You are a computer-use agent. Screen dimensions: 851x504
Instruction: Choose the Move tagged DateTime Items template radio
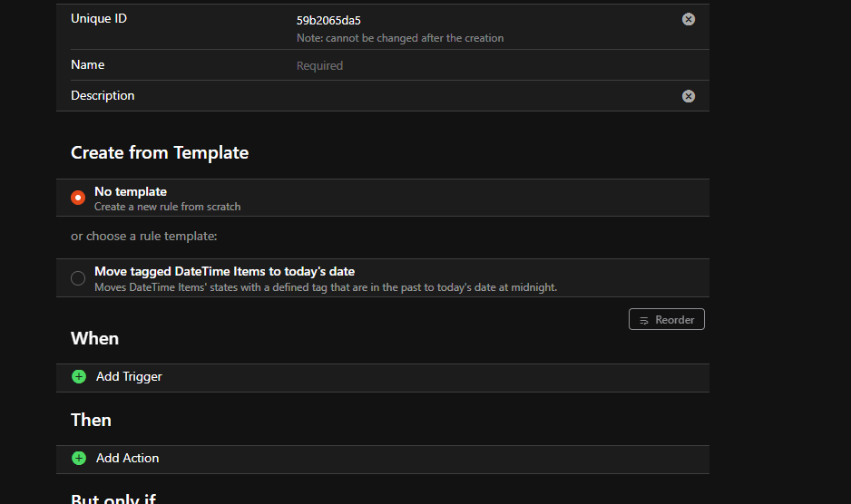[78, 278]
